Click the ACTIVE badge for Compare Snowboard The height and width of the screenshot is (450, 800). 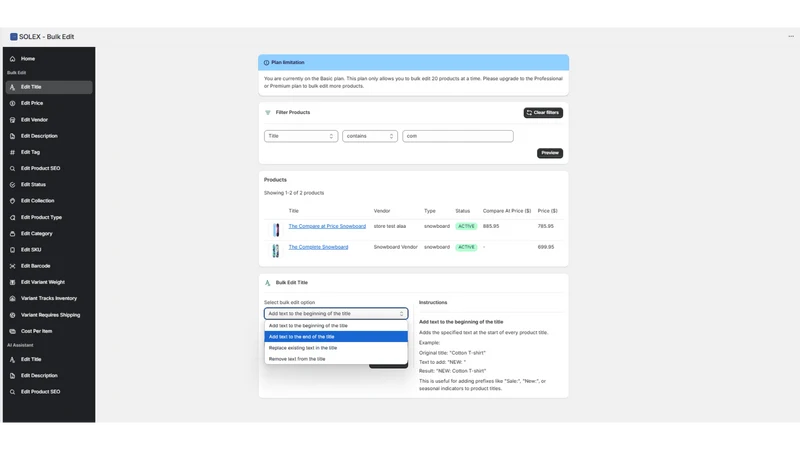click(x=466, y=227)
